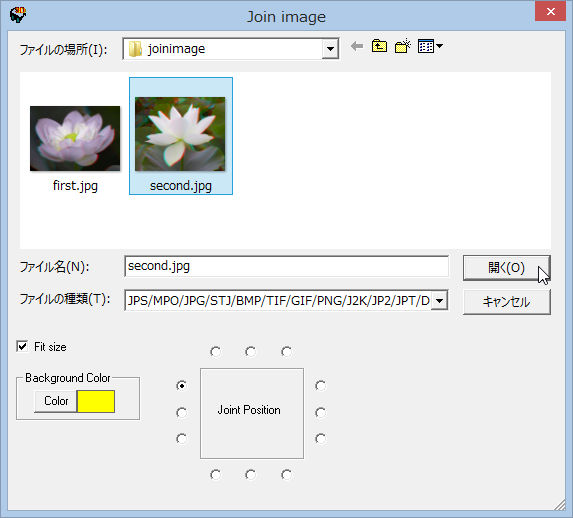This screenshot has width=573, height=518.
Task: Open the view menu dropdown arrow
Action: [x=439, y=46]
